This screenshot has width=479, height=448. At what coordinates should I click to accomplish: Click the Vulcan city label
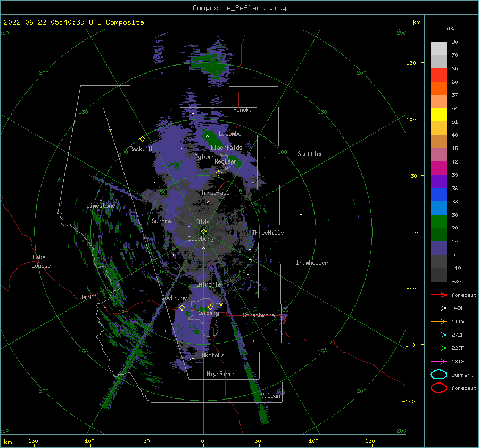pos(271,395)
